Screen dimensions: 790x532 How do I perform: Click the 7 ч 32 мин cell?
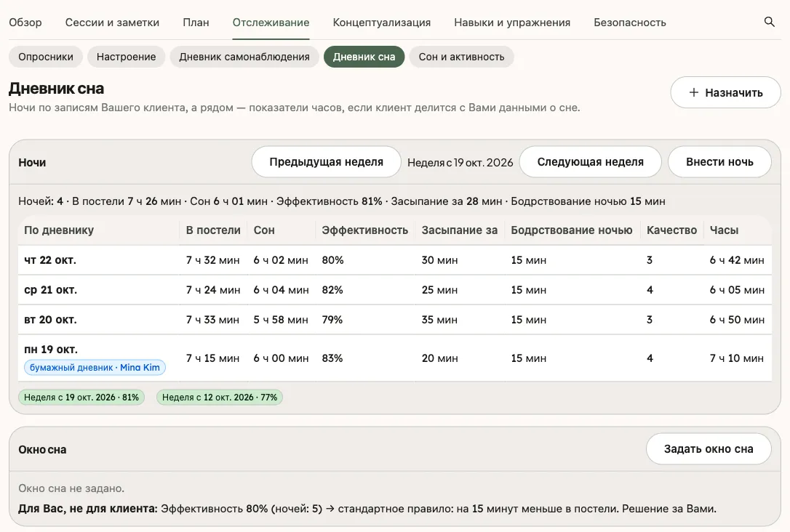pyautogui.click(x=212, y=260)
